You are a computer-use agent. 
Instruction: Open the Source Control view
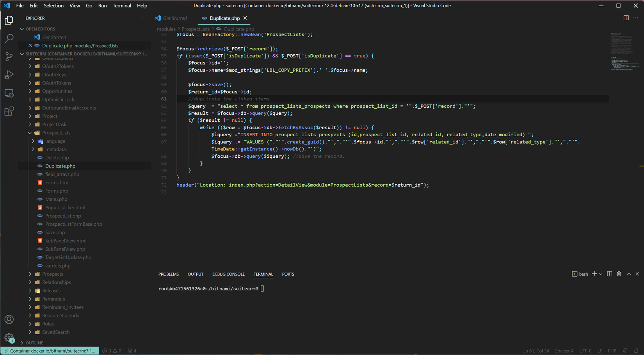click(x=9, y=57)
